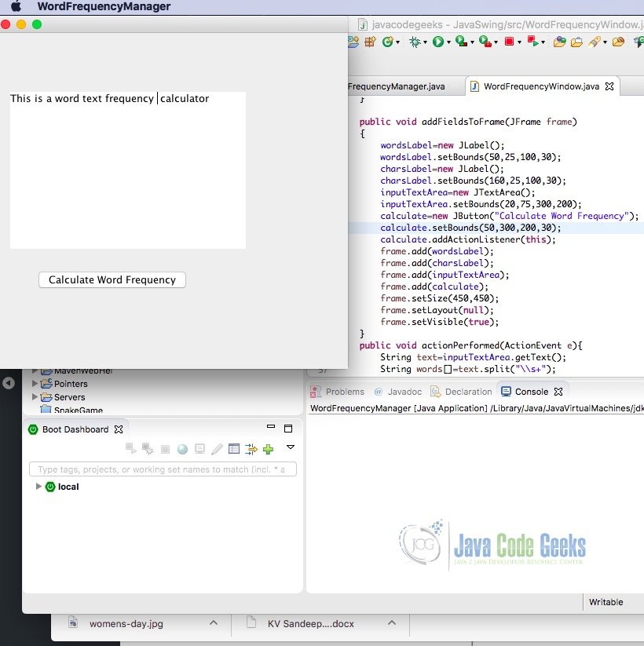Screen dimensions: 644x646
Task: Toggle the filter arrows icon in Boot Dashboard
Action: pos(251,447)
